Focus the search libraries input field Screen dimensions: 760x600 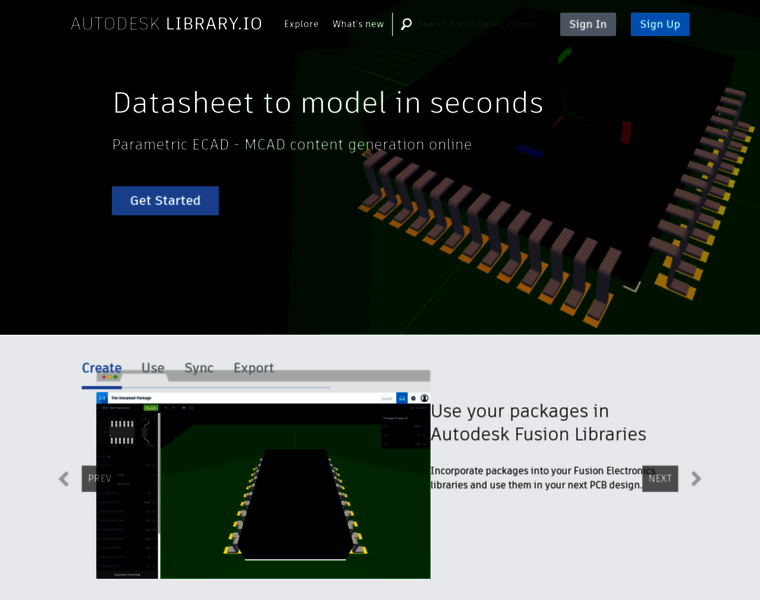(x=475, y=24)
